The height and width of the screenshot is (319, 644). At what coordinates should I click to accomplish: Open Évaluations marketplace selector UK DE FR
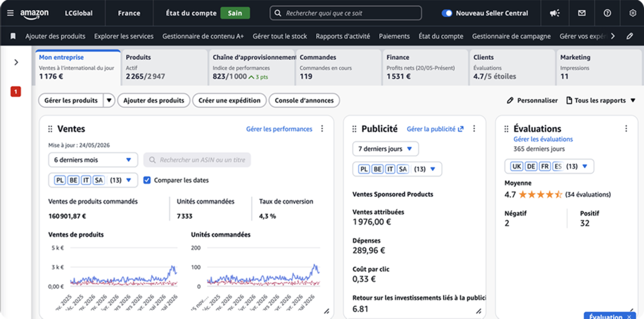click(549, 166)
